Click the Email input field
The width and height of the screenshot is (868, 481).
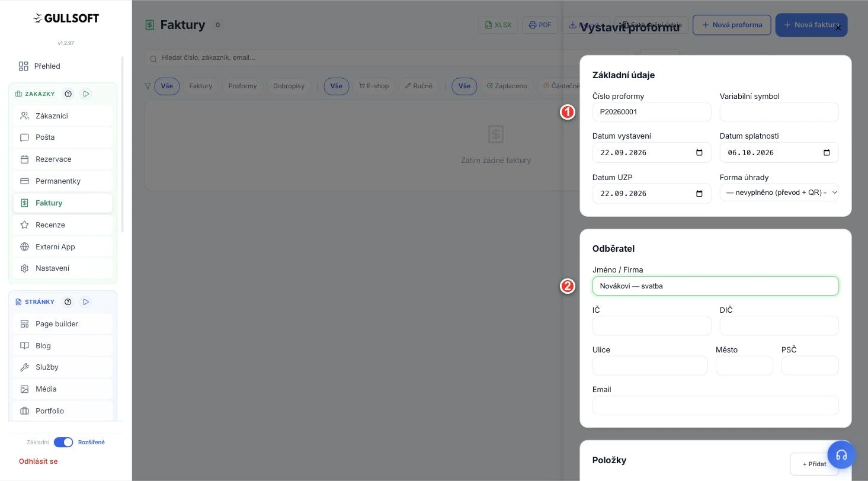click(x=715, y=405)
